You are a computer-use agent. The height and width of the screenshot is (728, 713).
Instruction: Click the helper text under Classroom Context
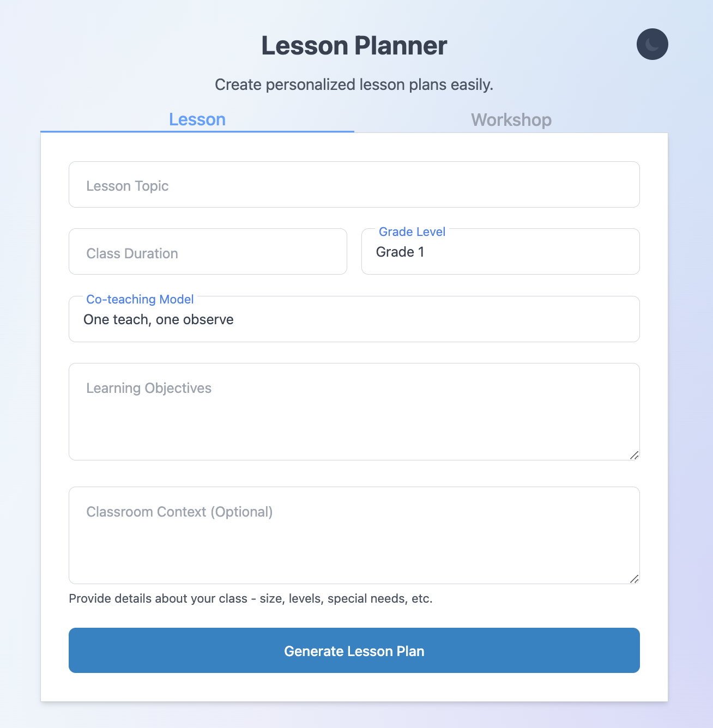250,599
